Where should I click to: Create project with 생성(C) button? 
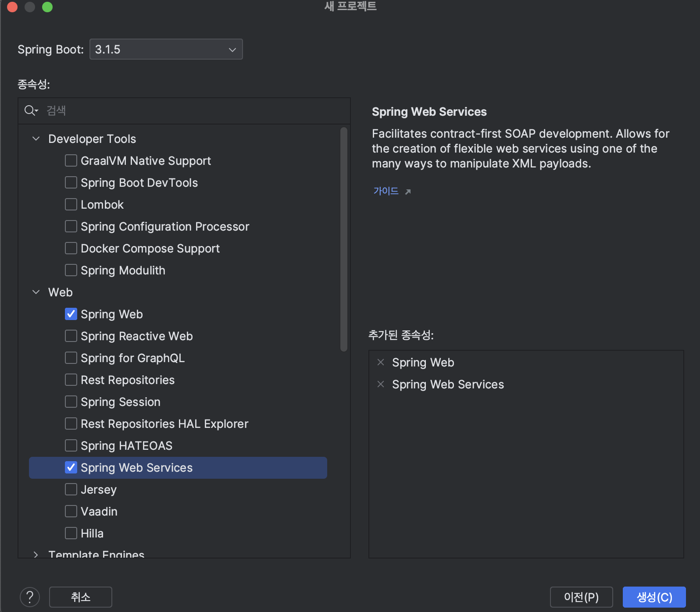point(654,597)
